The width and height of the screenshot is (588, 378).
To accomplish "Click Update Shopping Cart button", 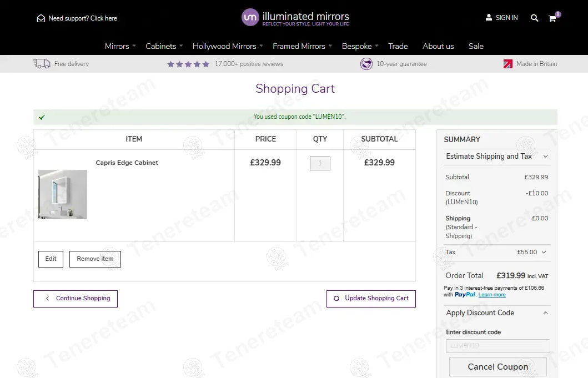I will (x=371, y=299).
